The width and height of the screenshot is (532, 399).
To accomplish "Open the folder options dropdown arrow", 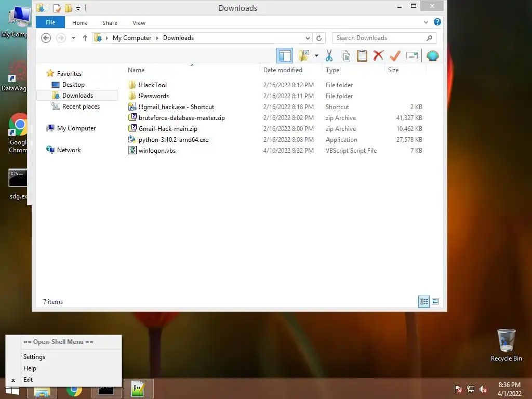I will pos(316,56).
